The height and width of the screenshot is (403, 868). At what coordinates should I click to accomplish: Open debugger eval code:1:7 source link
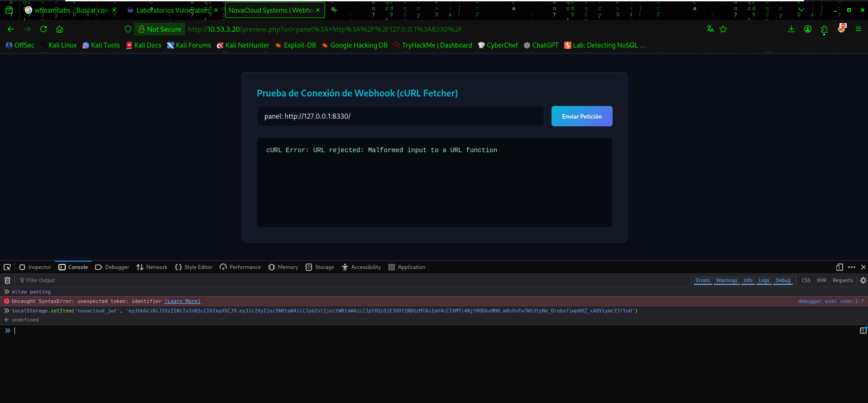coord(830,301)
